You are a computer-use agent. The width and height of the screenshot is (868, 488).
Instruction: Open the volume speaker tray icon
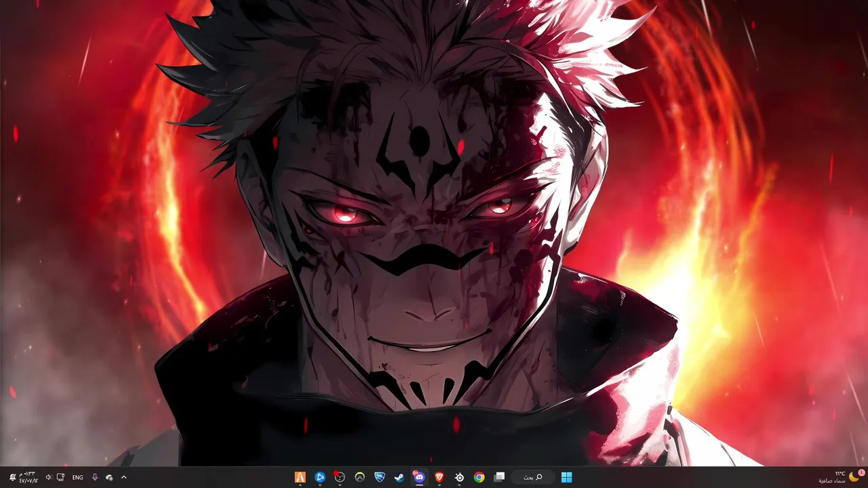49,477
